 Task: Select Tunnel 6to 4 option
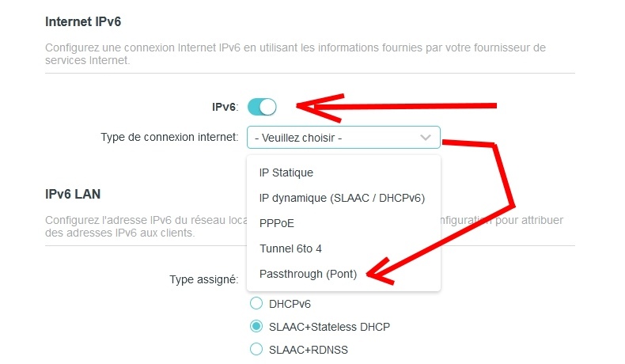pos(292,248)
